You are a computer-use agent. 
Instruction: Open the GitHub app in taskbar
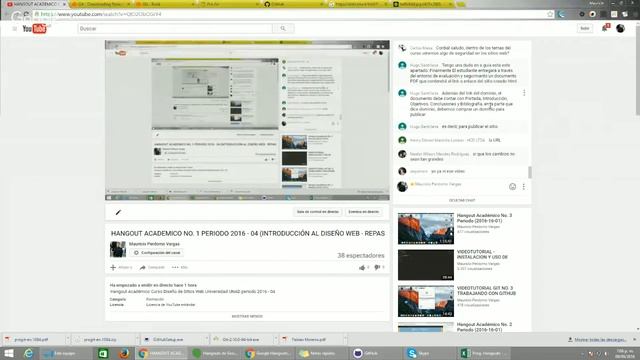(376, 353)
